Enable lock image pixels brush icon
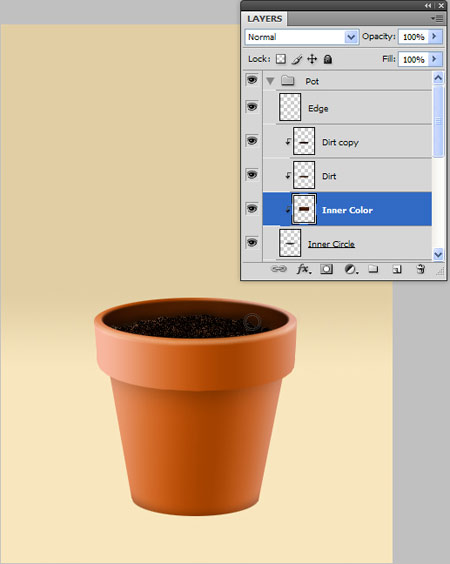450x564 pixels. click(x=297, y=59)
